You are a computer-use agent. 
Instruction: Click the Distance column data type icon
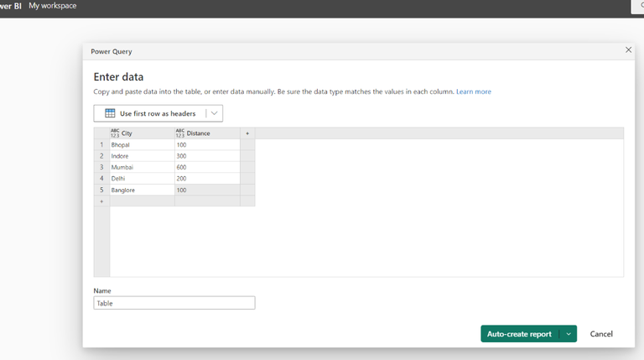coord(179,133)
